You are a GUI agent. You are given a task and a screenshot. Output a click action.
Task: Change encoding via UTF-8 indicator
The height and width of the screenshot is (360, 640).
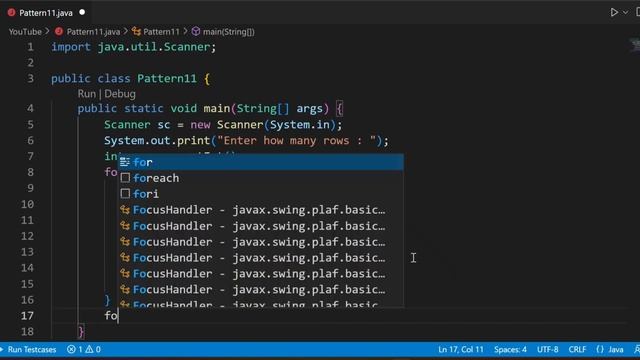coord(547,349)
